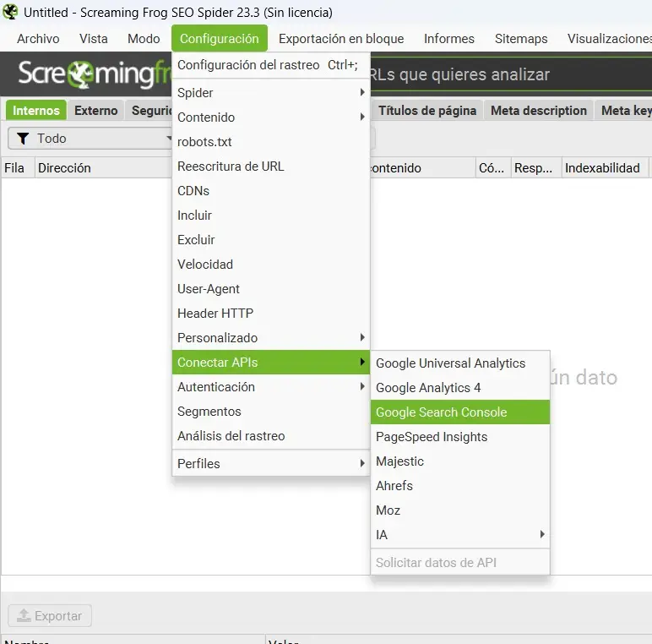Select Google Analytics 4 API

coord(460,388)
